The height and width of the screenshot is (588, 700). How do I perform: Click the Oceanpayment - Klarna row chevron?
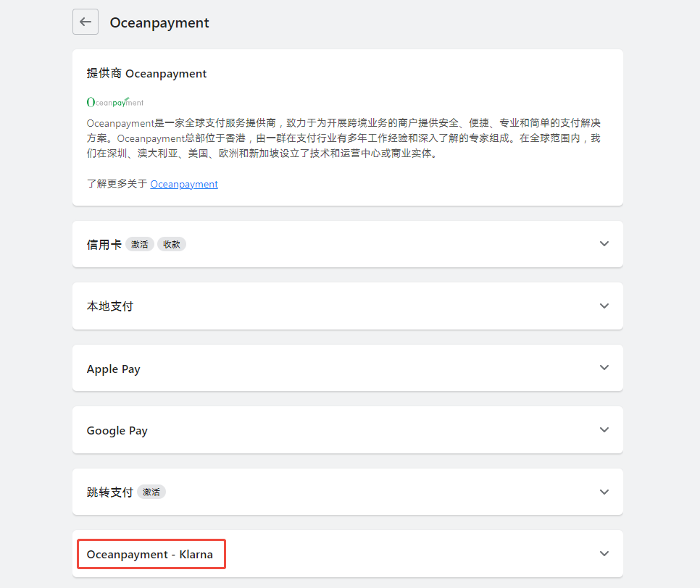(x=604, y=553)
